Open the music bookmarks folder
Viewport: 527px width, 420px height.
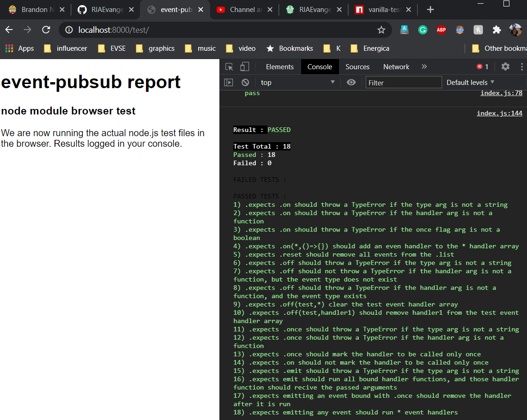[200, 48]
